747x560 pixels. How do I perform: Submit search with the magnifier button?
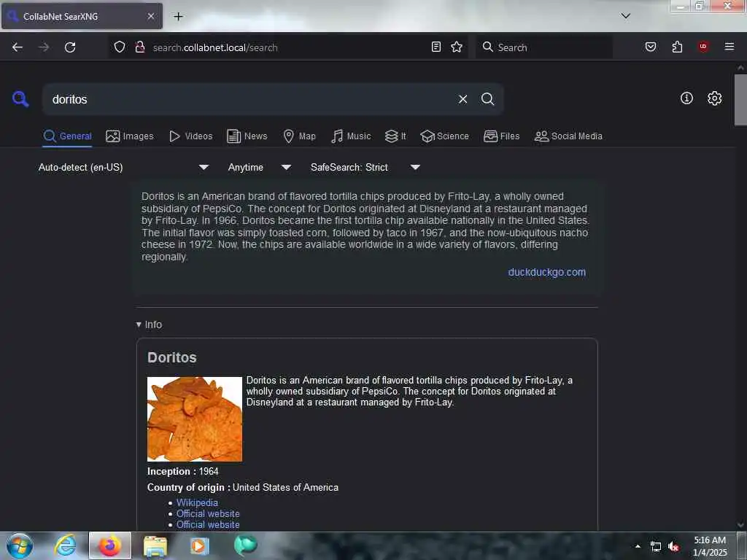click(487, 99)
